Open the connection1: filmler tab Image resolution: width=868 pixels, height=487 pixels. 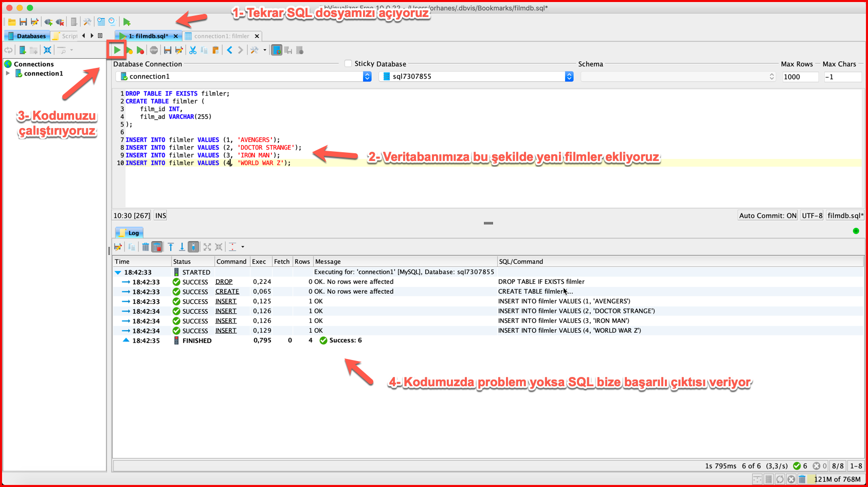pos(222,36)
